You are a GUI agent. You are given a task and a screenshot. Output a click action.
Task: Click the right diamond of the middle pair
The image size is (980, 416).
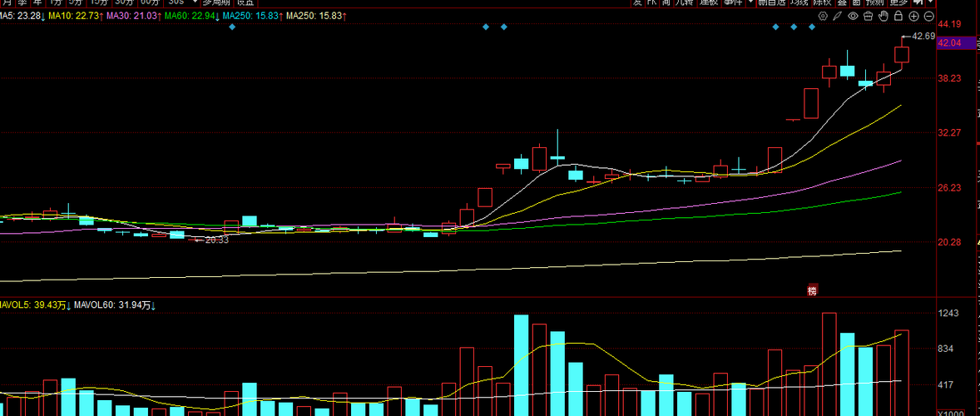[504, 27]
